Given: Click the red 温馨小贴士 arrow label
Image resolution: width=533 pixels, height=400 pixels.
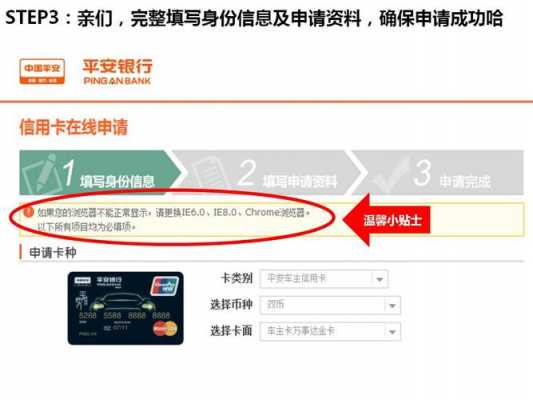Looking at the screenshot, I should [387, 220].
